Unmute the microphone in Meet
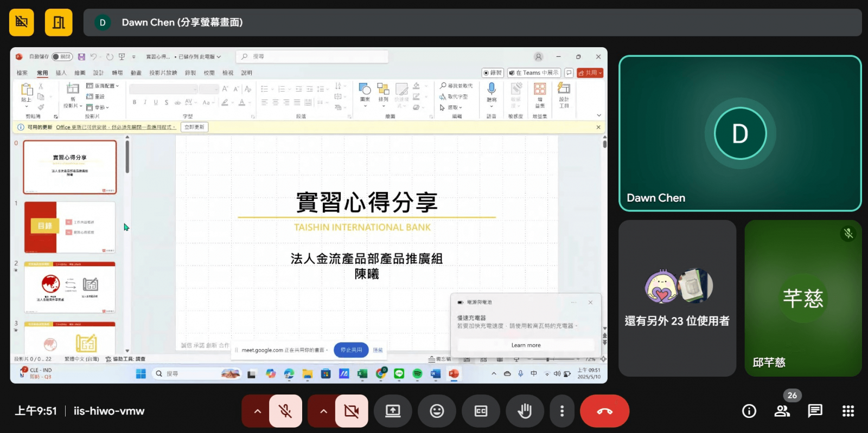 click(285, 411)
